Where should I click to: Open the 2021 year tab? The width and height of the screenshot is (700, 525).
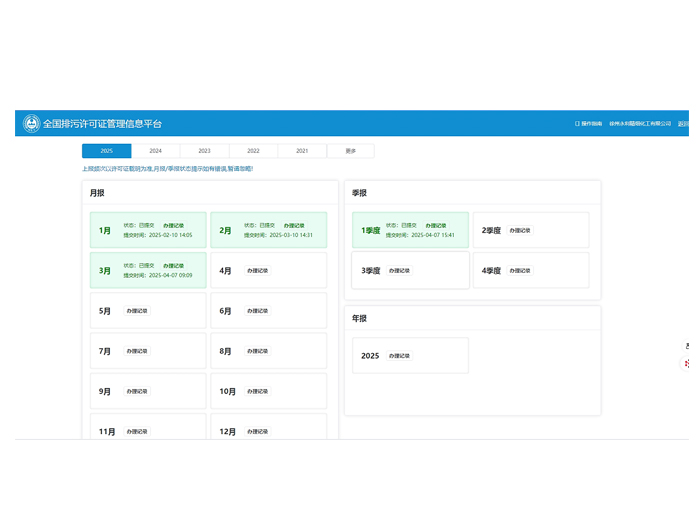point(302,151)
